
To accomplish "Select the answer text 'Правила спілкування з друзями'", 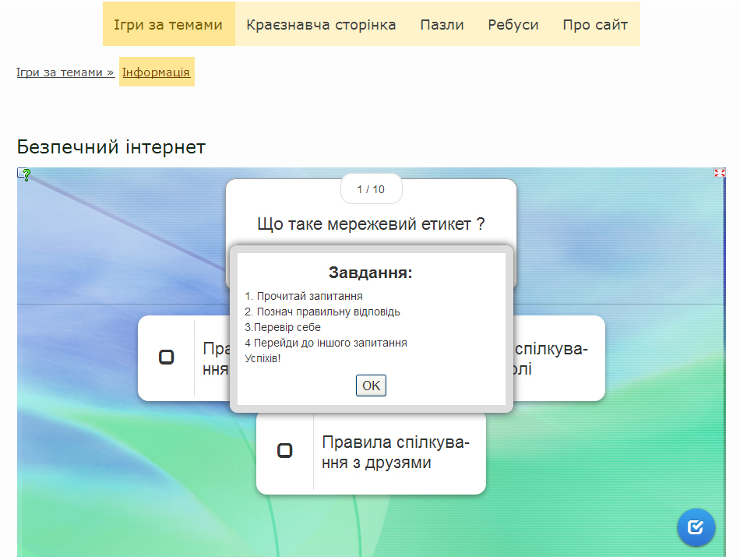I will 396,453.
